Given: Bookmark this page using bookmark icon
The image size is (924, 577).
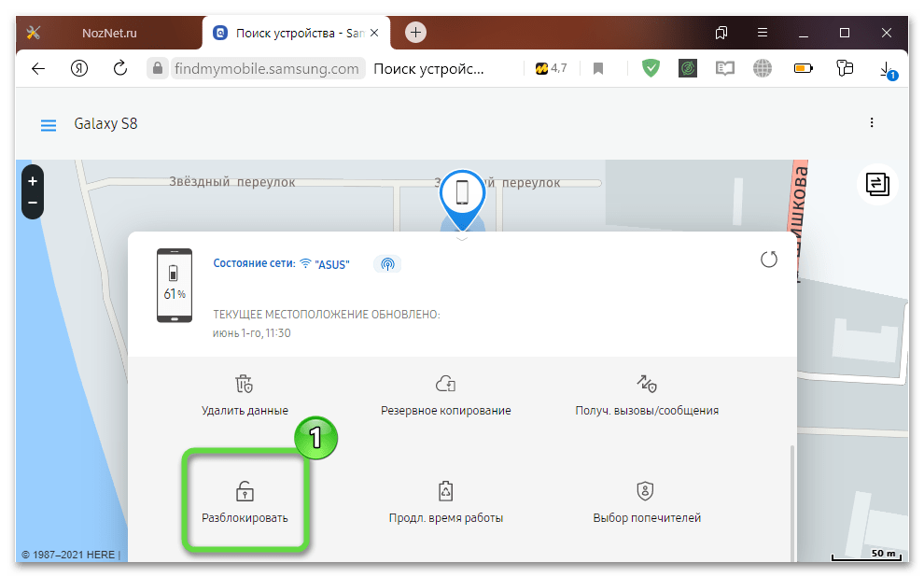Looking at the screenshot, I should point(598,68).
